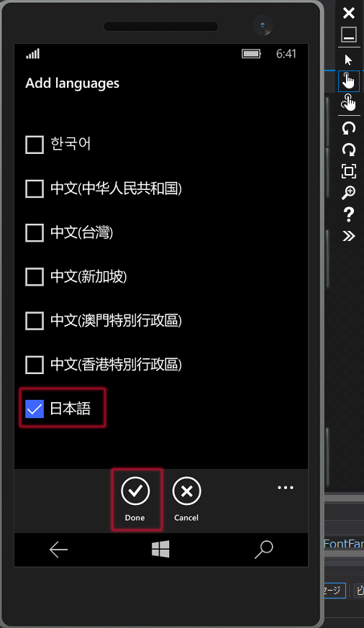
Task: Enable 中文(香港特別行政區) checkbox
Action: 35,365
